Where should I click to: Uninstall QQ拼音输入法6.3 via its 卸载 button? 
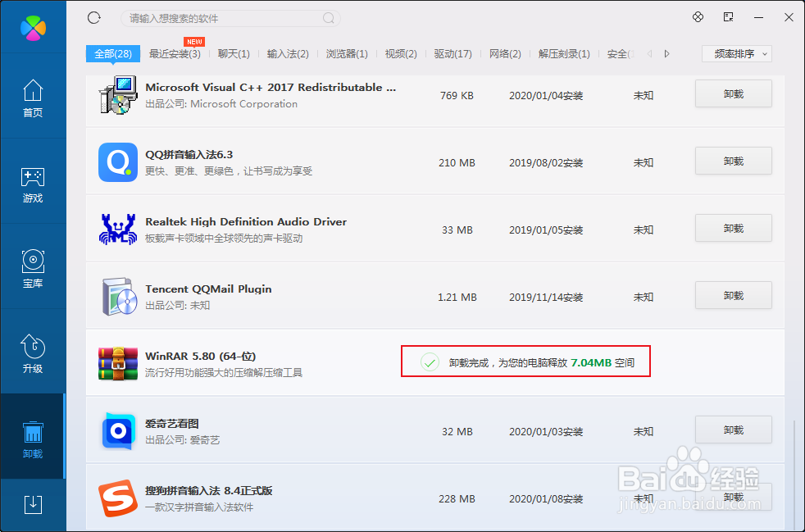coord(732,161)
